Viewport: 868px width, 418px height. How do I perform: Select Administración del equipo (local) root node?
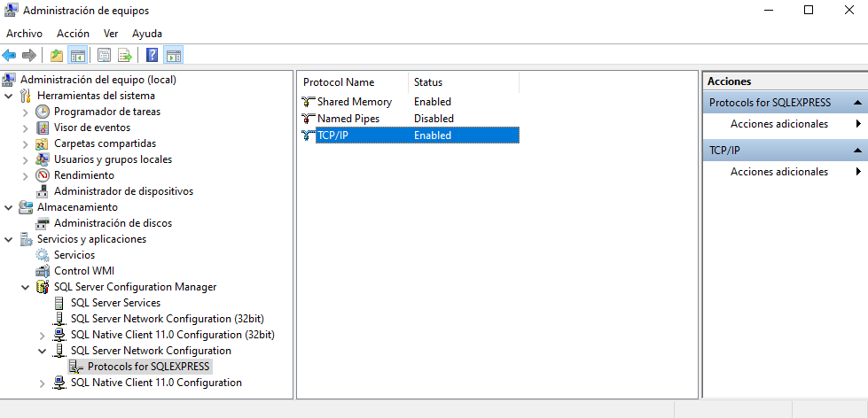(x=98, y=80)
